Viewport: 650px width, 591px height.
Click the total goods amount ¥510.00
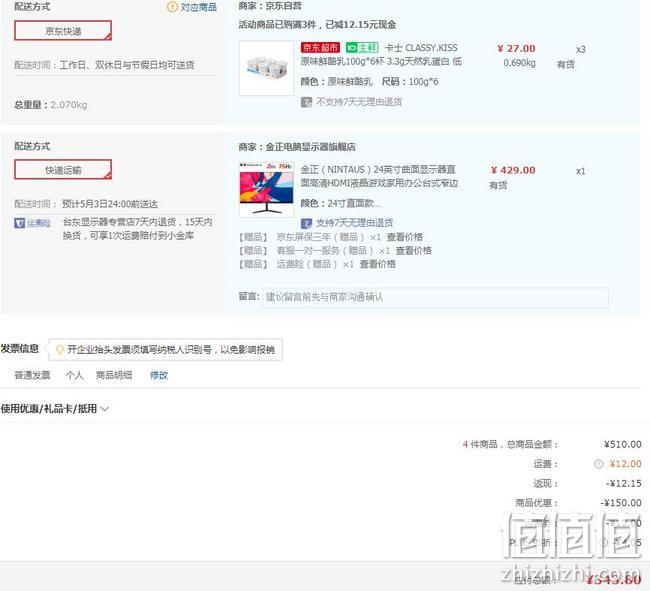[623, 444]
